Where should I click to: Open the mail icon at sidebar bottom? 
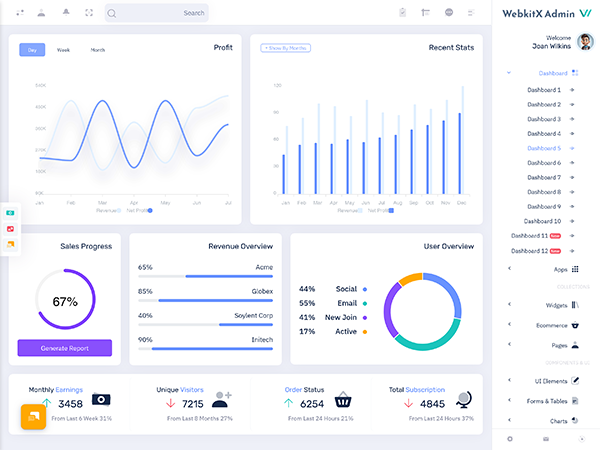546,439
